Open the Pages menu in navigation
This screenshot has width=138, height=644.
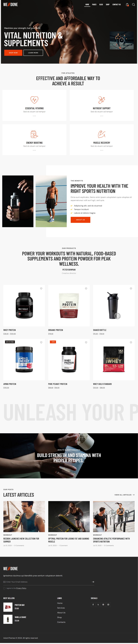(94, 4)
